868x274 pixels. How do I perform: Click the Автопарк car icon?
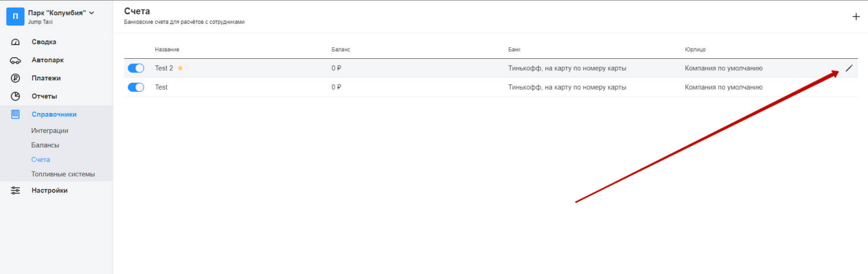(x=15, y=60)
